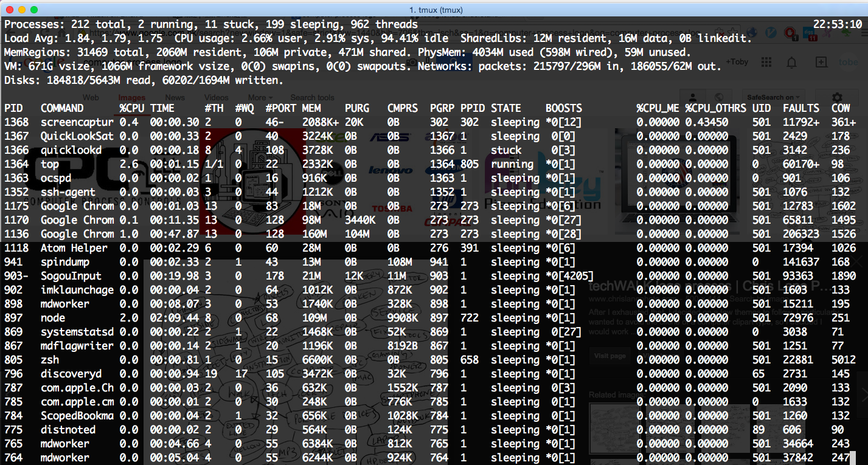
Task: Switch to the faint Images tab
Action: (131, 97)
